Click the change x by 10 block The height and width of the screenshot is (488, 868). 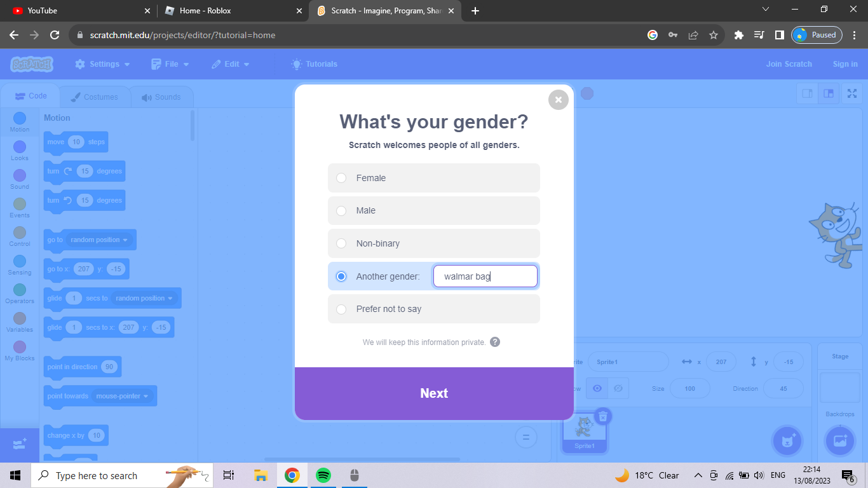click(x=76, y=436)
